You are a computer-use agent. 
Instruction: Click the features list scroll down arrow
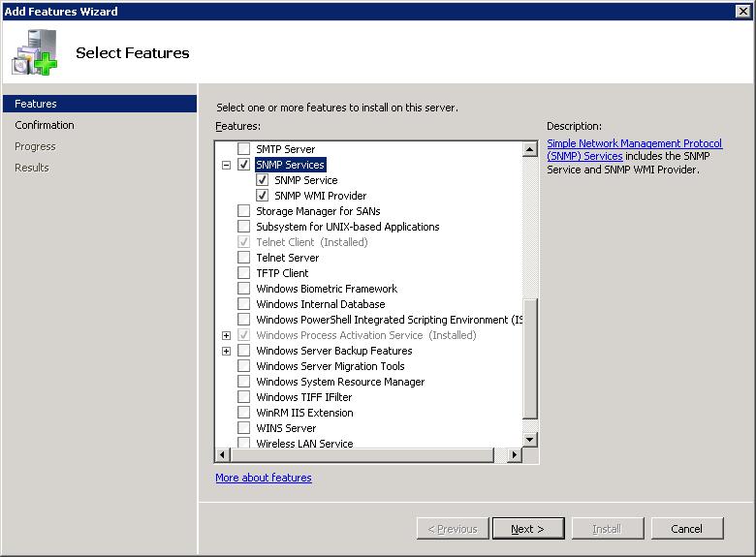(x=530, y=439)
